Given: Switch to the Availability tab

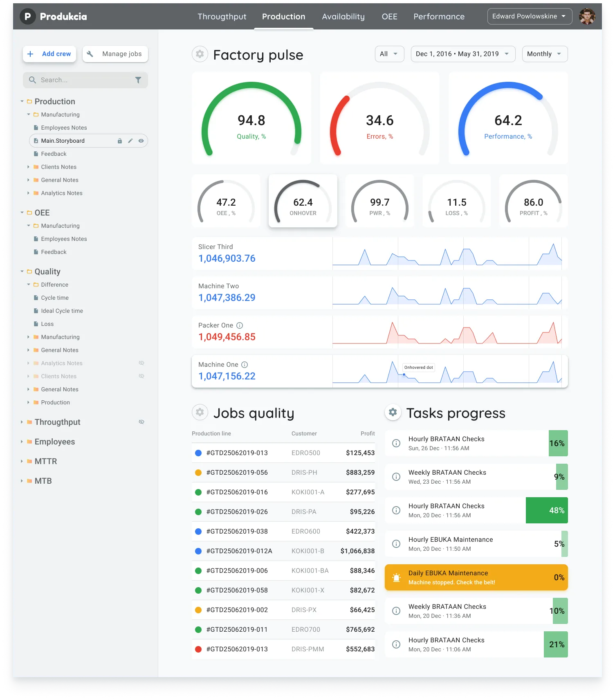Looking at the screenshot, I should pyautogui.click(x=343, y=16).
